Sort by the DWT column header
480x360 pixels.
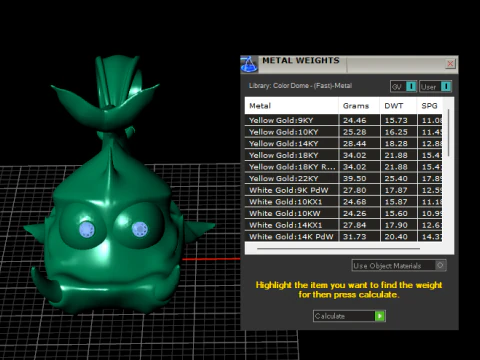pos(398,106)
